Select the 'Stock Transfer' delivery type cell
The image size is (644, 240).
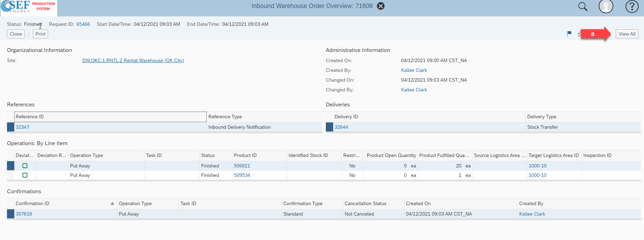coord(583,127)
